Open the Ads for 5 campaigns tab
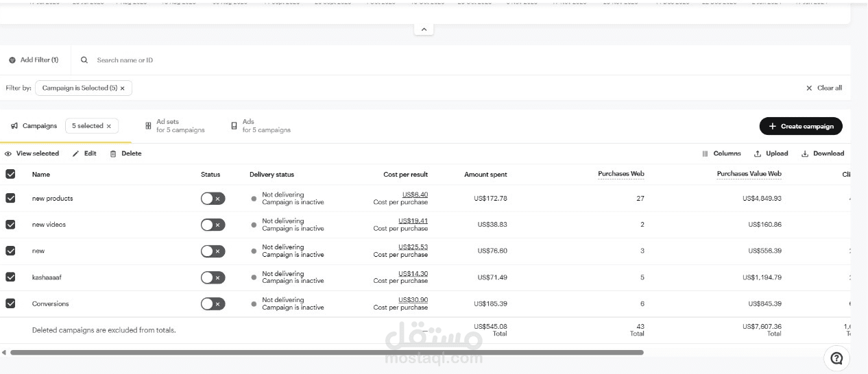The width and height of the screenshot is (868, 374). (261, 126)
